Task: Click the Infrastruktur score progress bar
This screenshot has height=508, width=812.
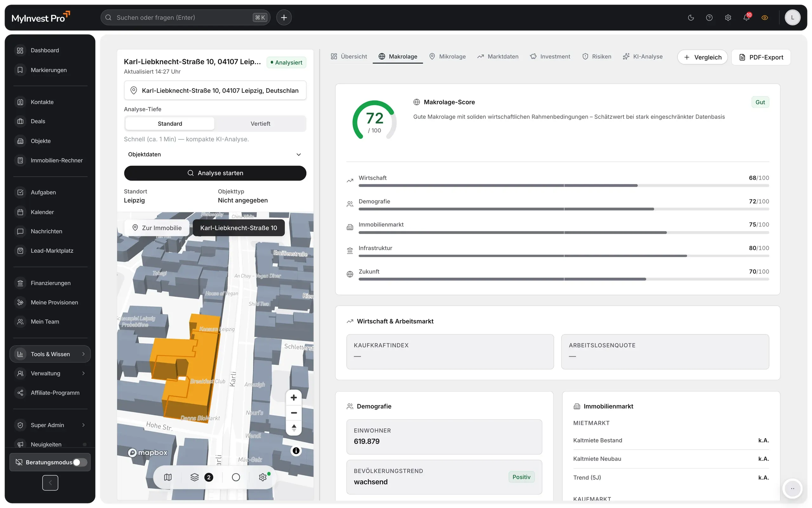Action: coord(564,256)
